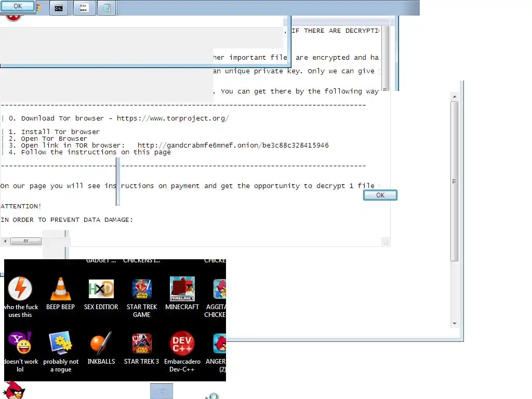This screenshot has width=532, height=399.
Task: Open Yahoo Messenger icon labeled 'doesn't work lol'
Action: point(20,352)
